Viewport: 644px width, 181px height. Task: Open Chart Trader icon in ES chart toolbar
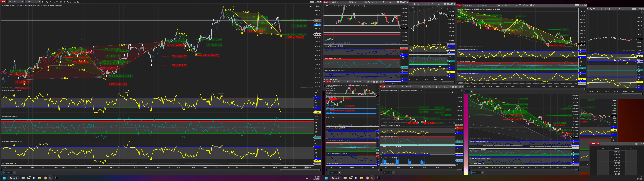(x=64, y=2)
